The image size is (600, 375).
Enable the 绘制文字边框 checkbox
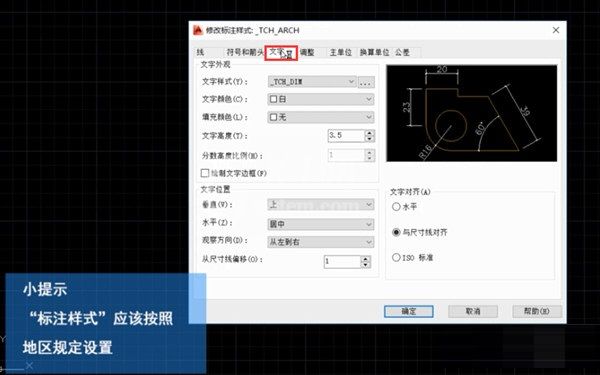tap(205, 173)
